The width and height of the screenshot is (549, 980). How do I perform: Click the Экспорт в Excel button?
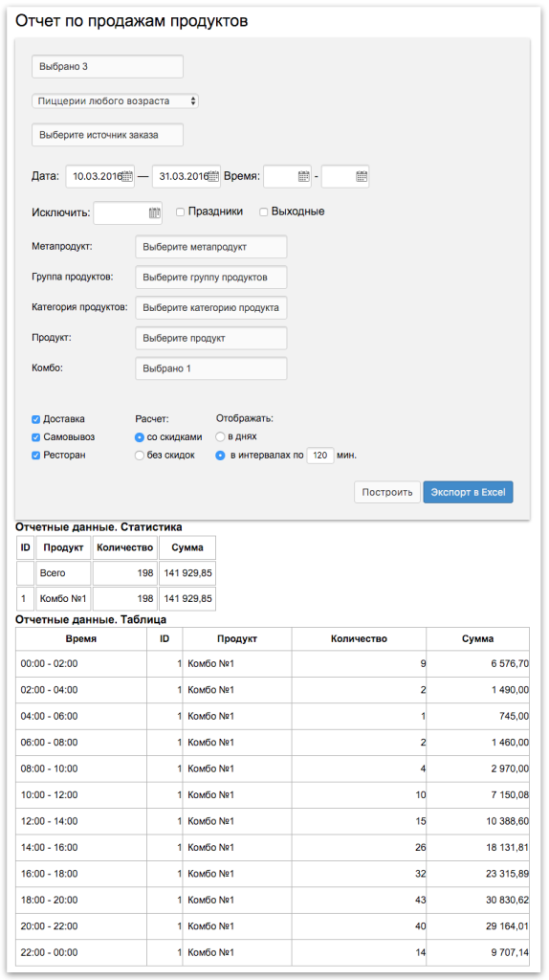coord(469,492)
